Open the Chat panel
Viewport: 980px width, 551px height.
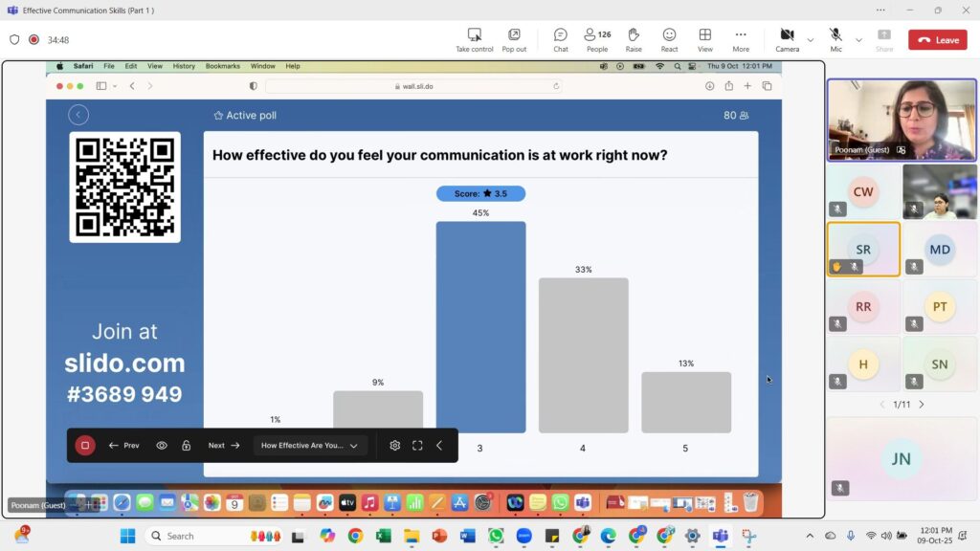pos(560,39)
